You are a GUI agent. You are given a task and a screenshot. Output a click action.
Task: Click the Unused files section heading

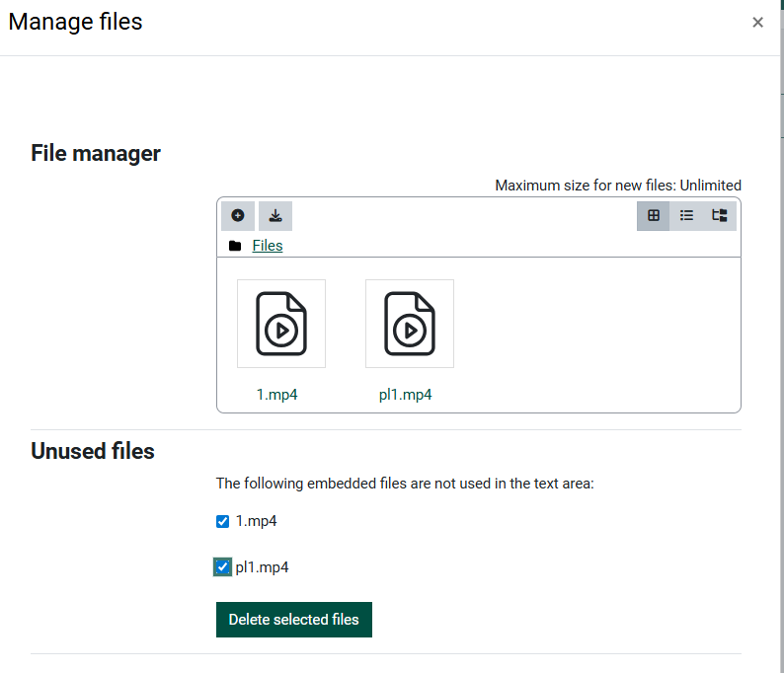point(93,451)
